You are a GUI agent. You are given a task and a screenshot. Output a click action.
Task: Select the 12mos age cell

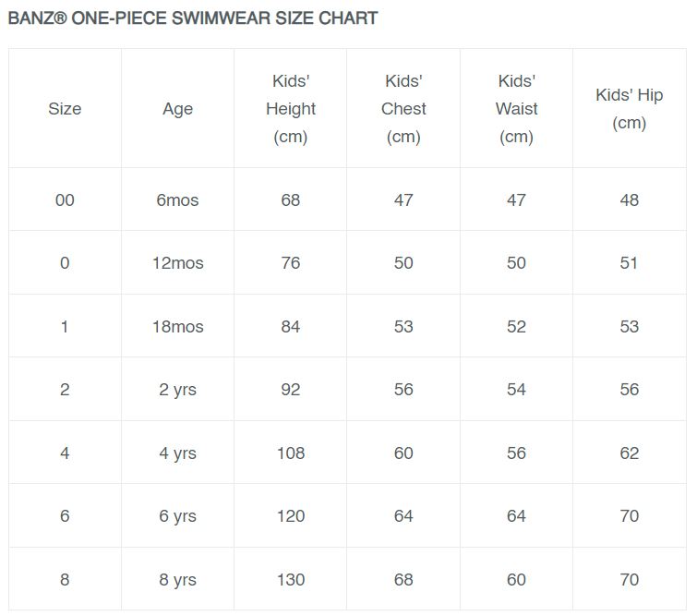[177, 263]
